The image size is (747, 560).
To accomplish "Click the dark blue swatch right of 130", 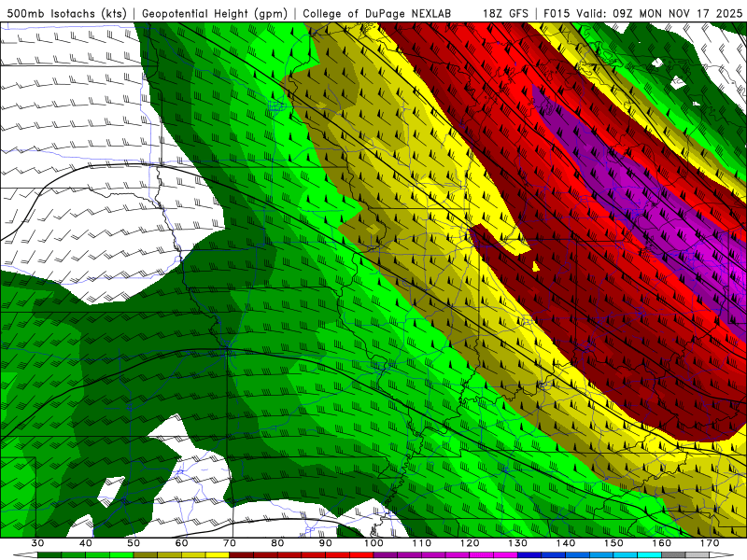I will (x=529, y=555).
